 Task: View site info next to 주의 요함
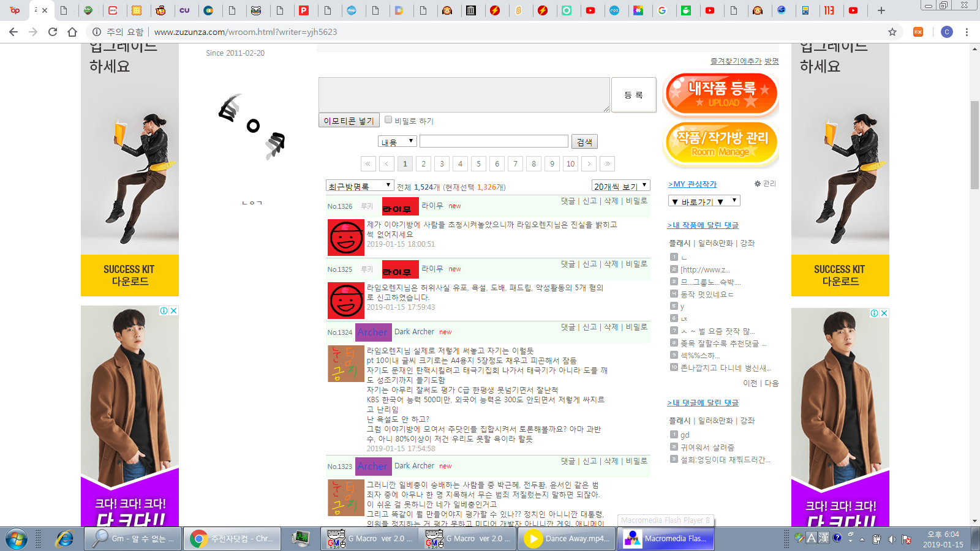[x=97, y=32]
